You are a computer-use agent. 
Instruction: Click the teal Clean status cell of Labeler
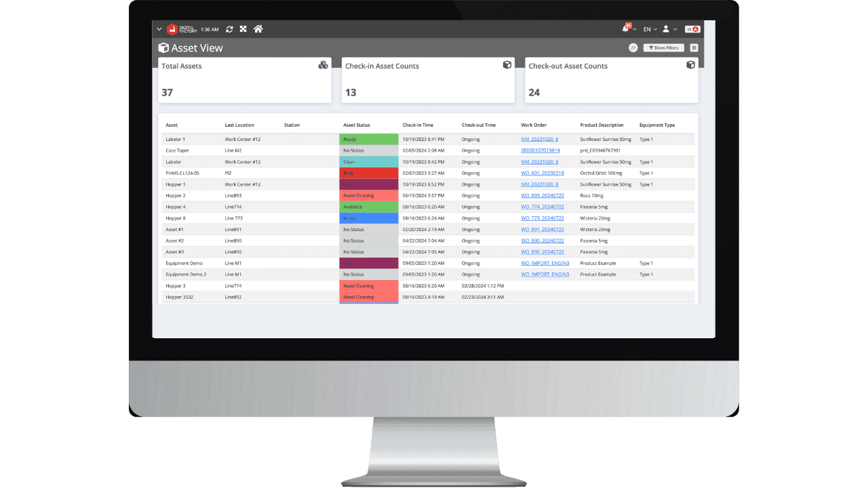(369, 162)
